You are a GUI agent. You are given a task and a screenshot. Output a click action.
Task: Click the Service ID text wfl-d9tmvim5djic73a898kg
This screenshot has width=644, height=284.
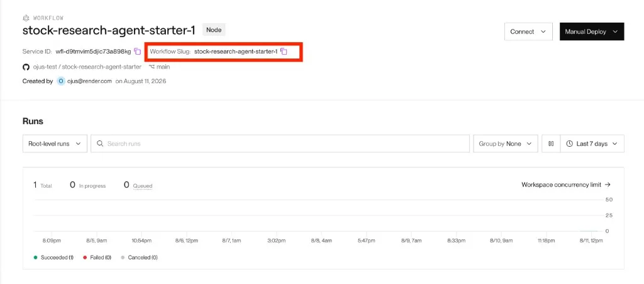pyautogui.click(x=93, y=52)
